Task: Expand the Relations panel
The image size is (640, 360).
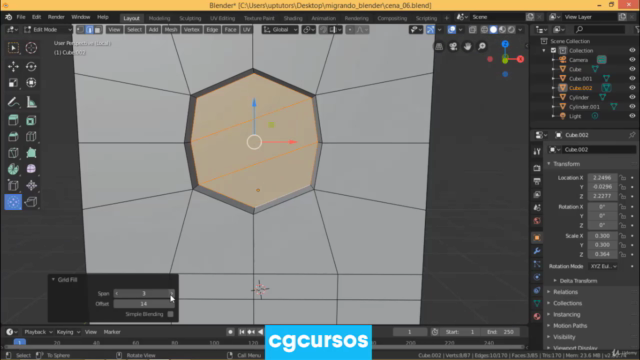Action: click(x=565, y=292)
